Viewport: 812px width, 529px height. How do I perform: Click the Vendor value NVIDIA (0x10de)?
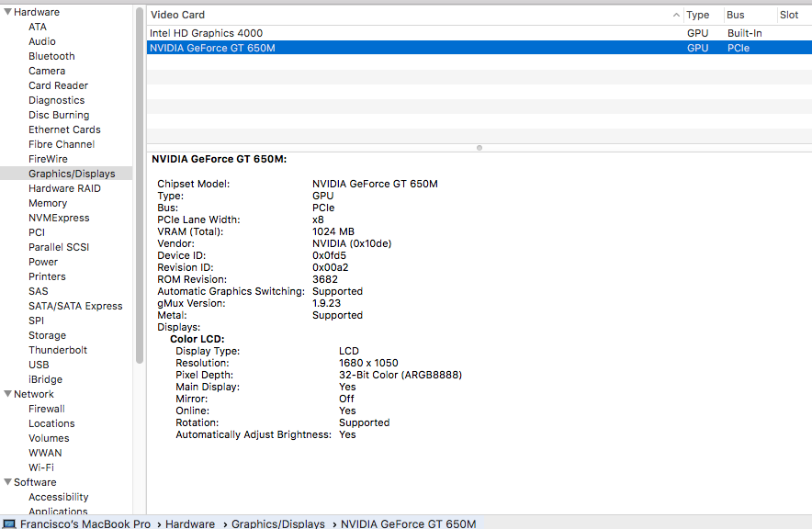click(x=352, y=243)
